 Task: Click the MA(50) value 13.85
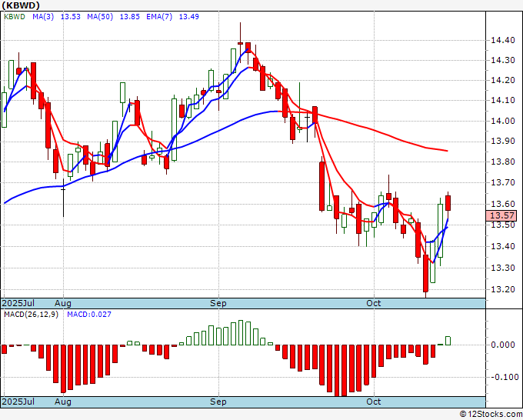click(130, 16)
